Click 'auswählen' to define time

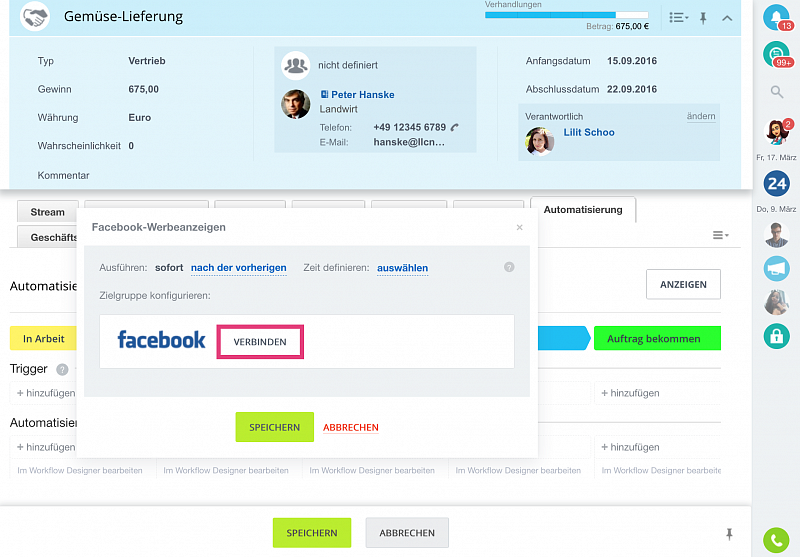[403, 268]
